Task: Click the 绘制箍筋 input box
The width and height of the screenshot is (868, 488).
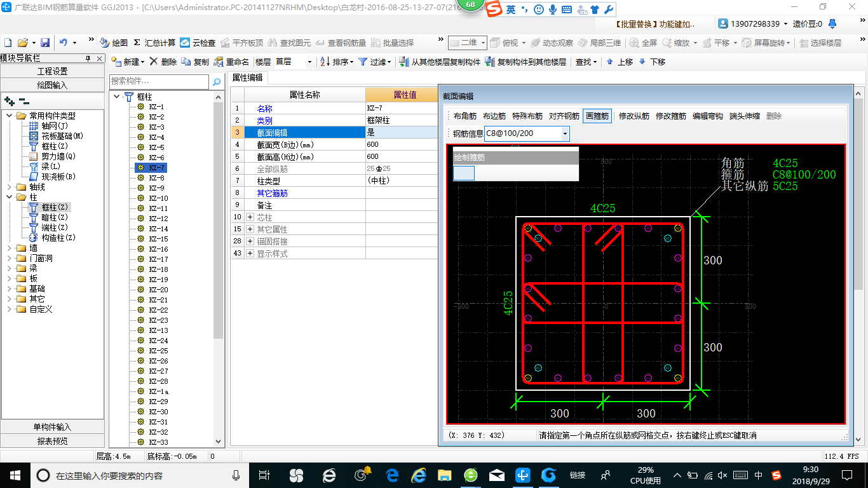Action: point(464,173)
